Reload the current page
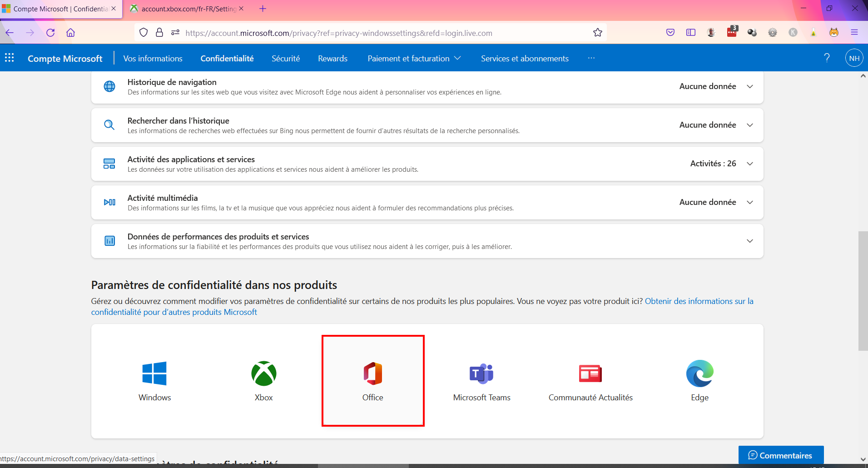This screenshot has height=468, width=868. pos(50,33)
